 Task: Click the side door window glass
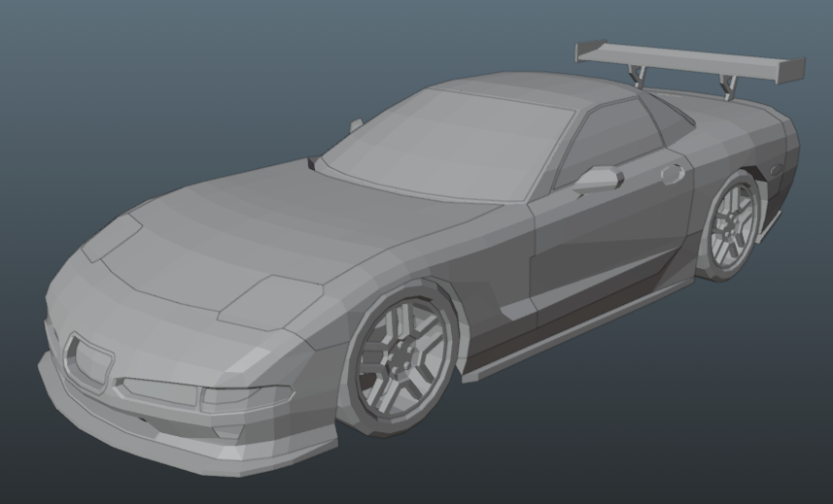pyautogui.click(x=608, y=141)
